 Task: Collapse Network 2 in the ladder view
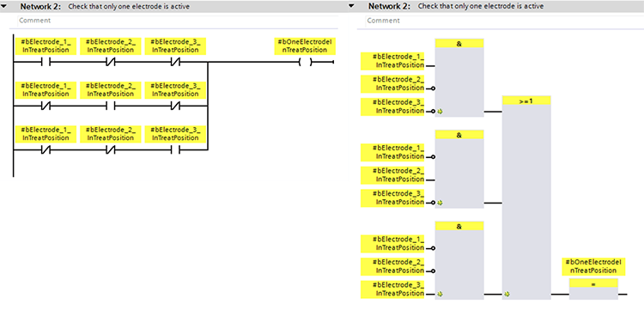pos(5,6)
